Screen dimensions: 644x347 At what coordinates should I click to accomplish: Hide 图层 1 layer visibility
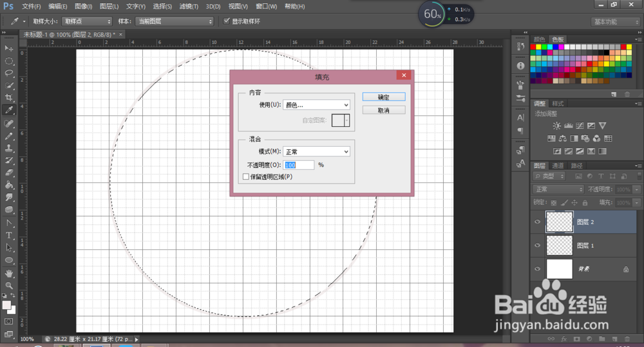coord(537,245)
